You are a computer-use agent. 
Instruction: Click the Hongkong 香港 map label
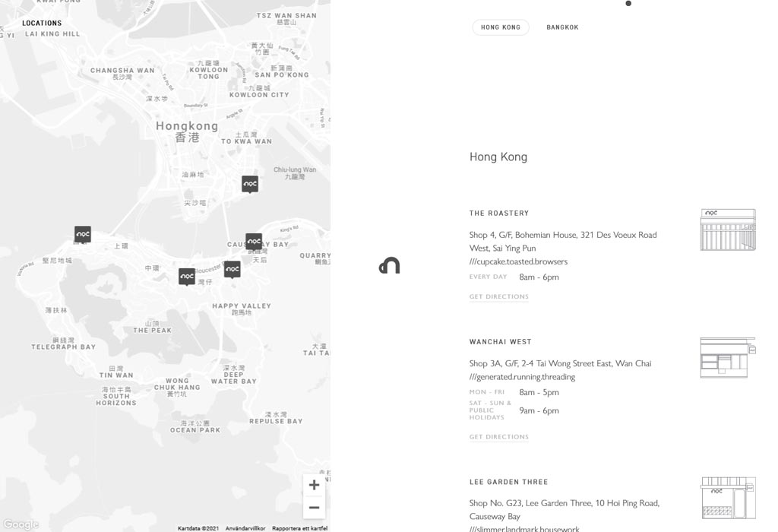pyautogui.click(x=187, y=131)
